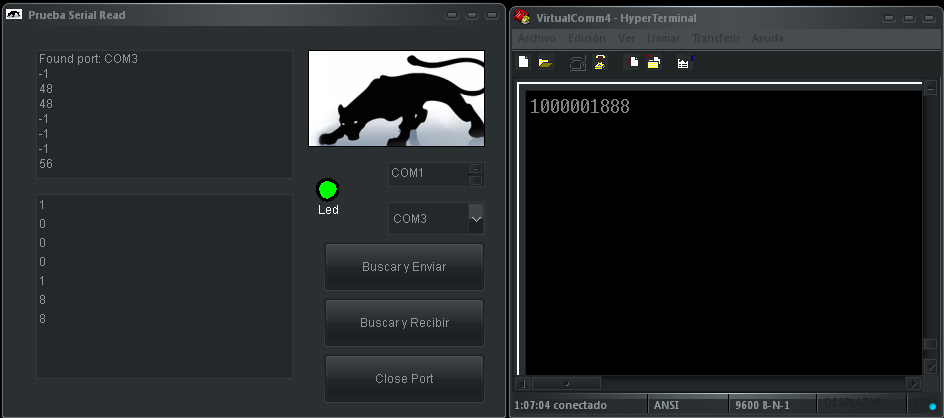Toggle the green Led indicator
This screenshot has height=418, width=944.
coord(328,190)
